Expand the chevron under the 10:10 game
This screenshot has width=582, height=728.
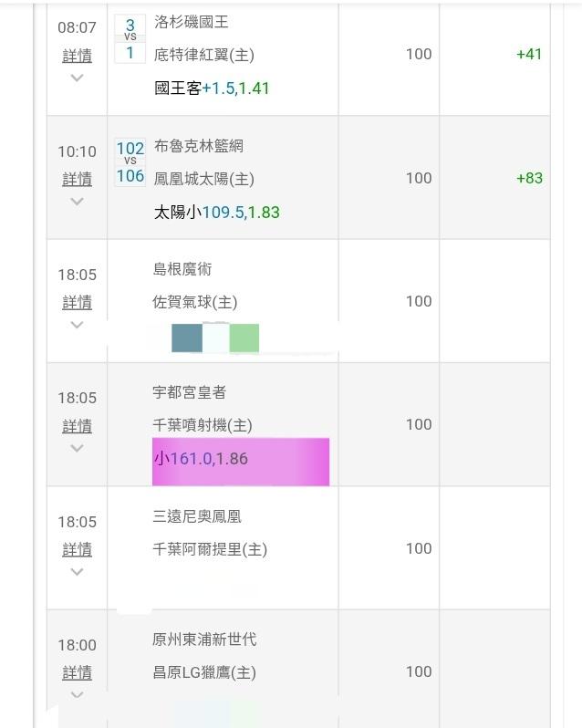tap(77, 202)
